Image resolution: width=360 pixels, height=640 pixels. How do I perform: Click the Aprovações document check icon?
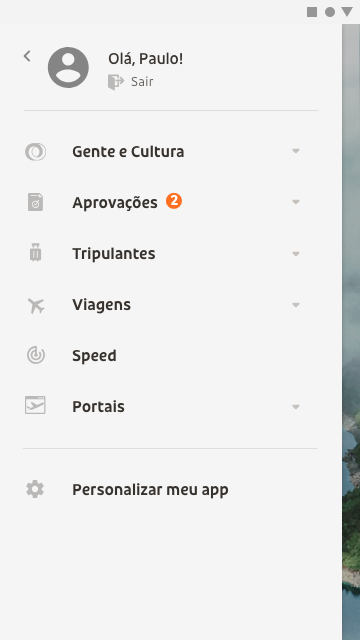pyautogui.click(x=36, y=202)
